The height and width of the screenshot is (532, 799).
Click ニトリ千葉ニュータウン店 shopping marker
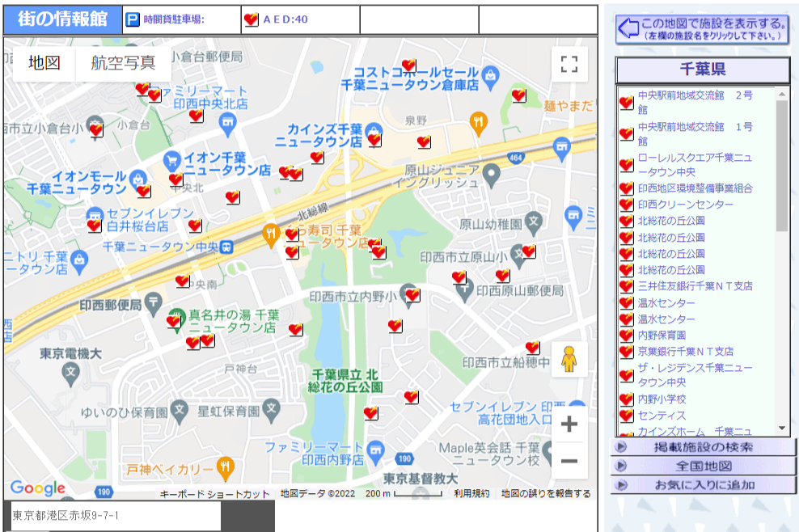pos(79,261)
